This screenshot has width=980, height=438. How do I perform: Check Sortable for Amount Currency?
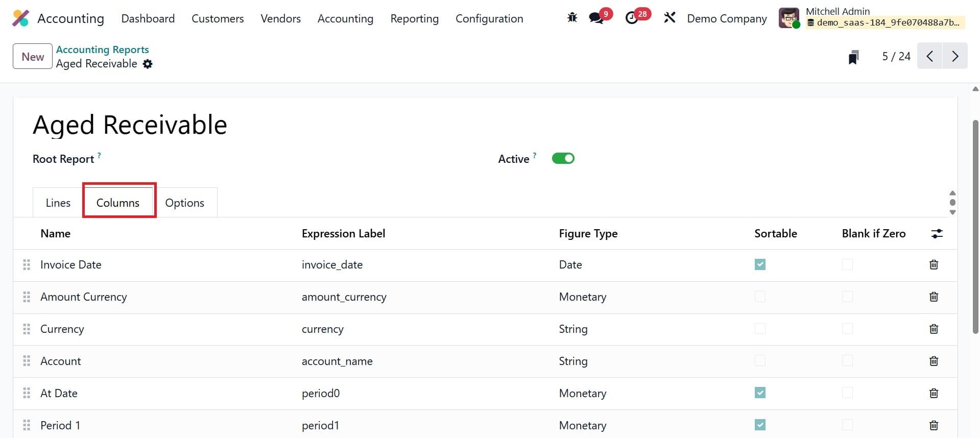point(760,297)
